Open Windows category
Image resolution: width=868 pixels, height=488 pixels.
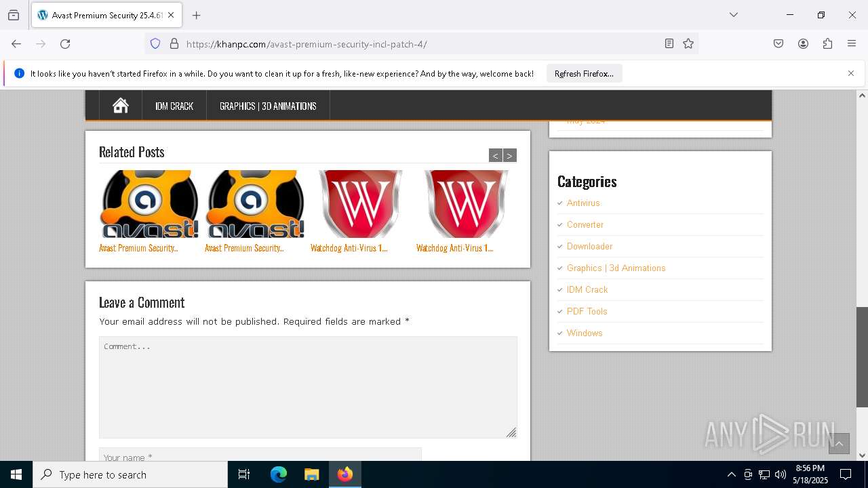tap(585, 333)
